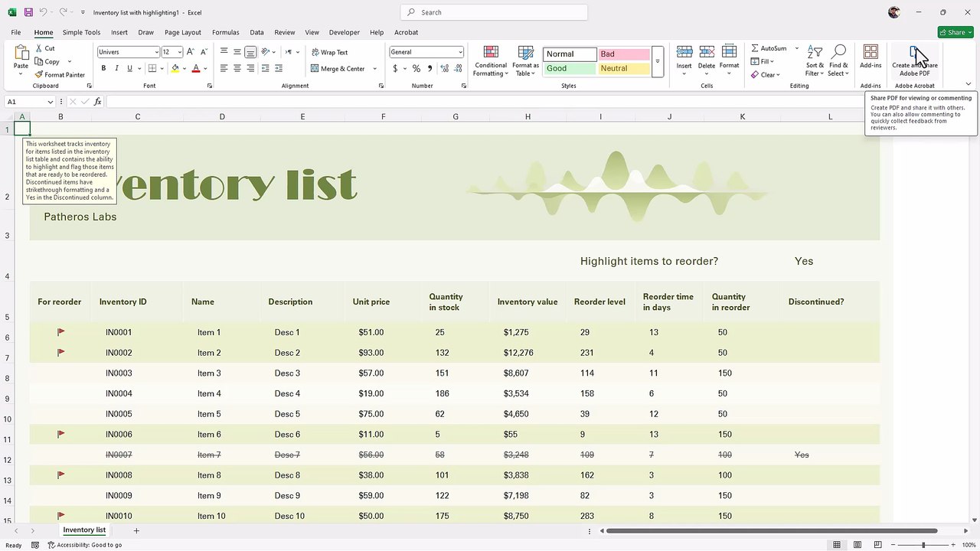
Task: Expand the AutoSum dropdown arrow
Action: [796, 48]
